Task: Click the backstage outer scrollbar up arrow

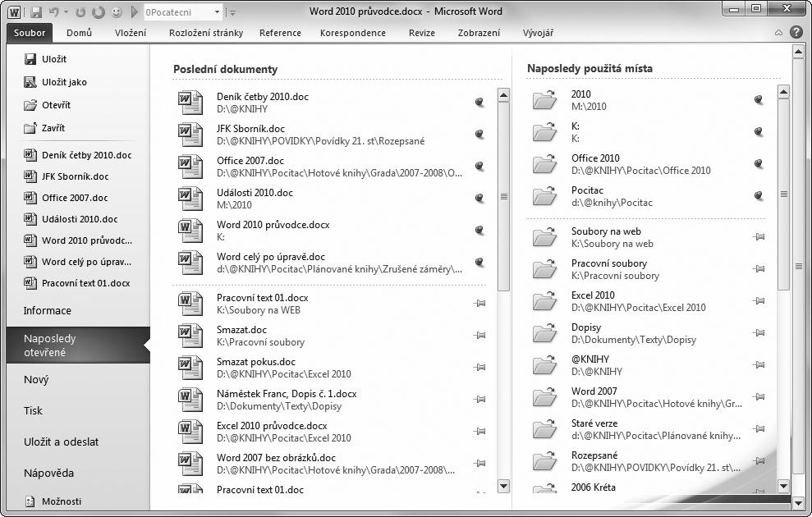Action: 798,51
